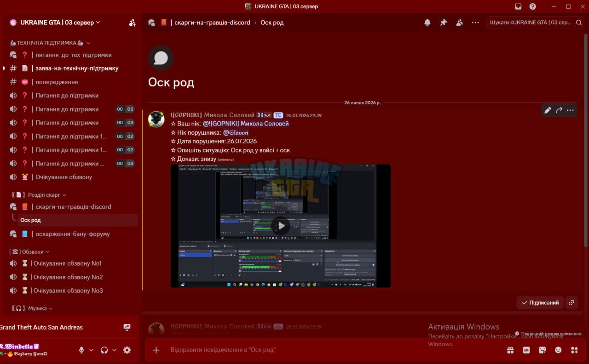Image resolution: width=589 pixels, height=364 pixels.
Task: Open notification settings bell icon
Action: click(427, 23)
